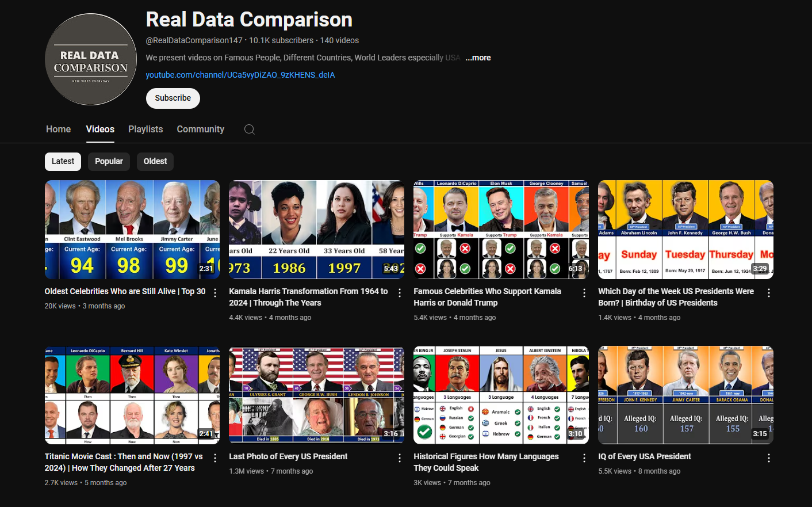Open Famous Celebrities Who Support Kamala title

(x=487, y=297)
